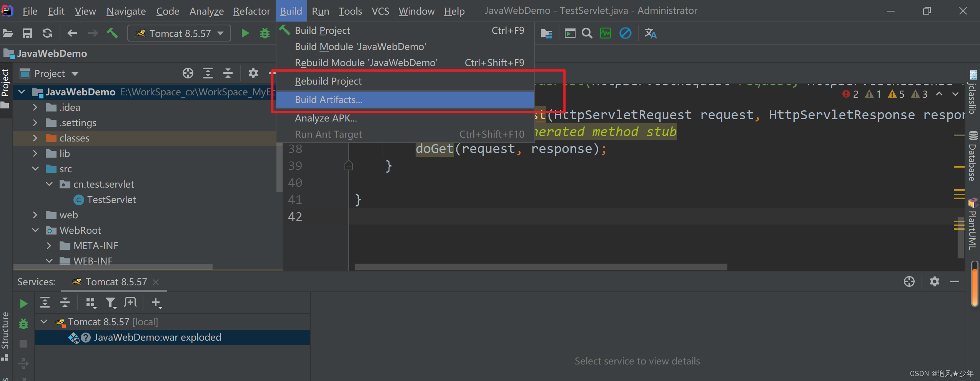Click Analyze APK menu entry
Viewport: 980px width, 381px height.
[405, 118]
